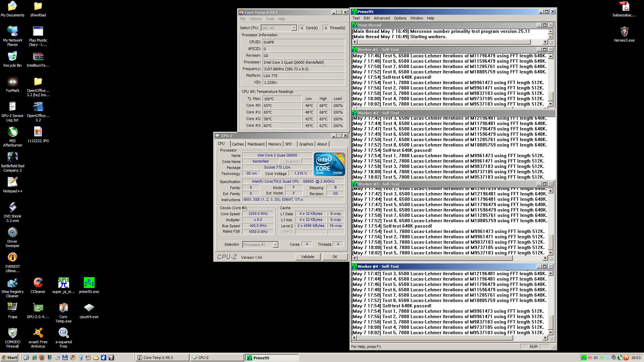The width and height of the screenshot is (644, 362).
Task: Open IntelBurnTest archive icon
Action: click(x=38, y=57)
